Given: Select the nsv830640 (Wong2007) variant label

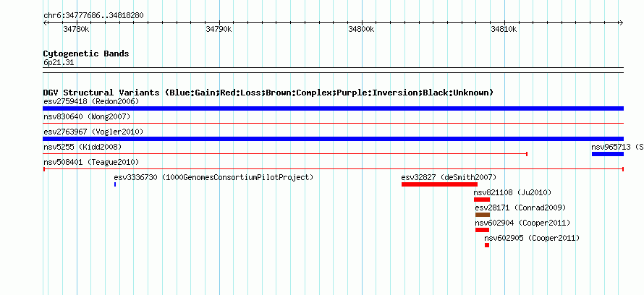Looking at the screenshot, I should [x=87, y=116].
